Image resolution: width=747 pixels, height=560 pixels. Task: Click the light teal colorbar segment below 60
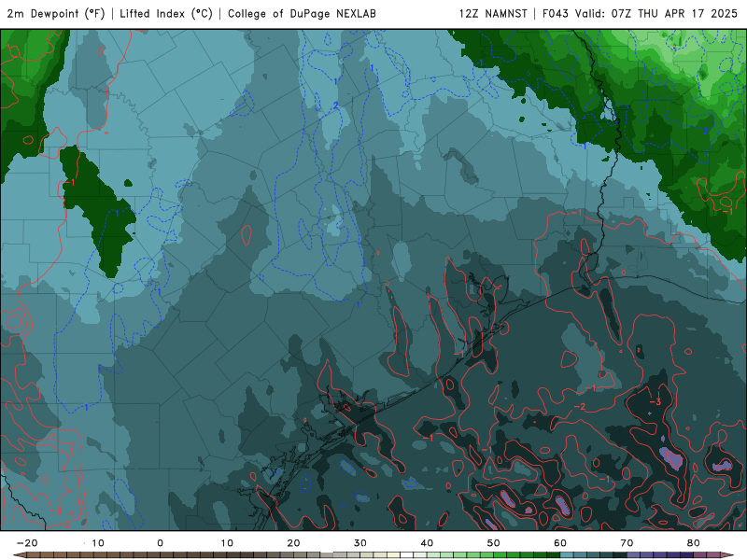pyautogui.click(x=567, y=555)
